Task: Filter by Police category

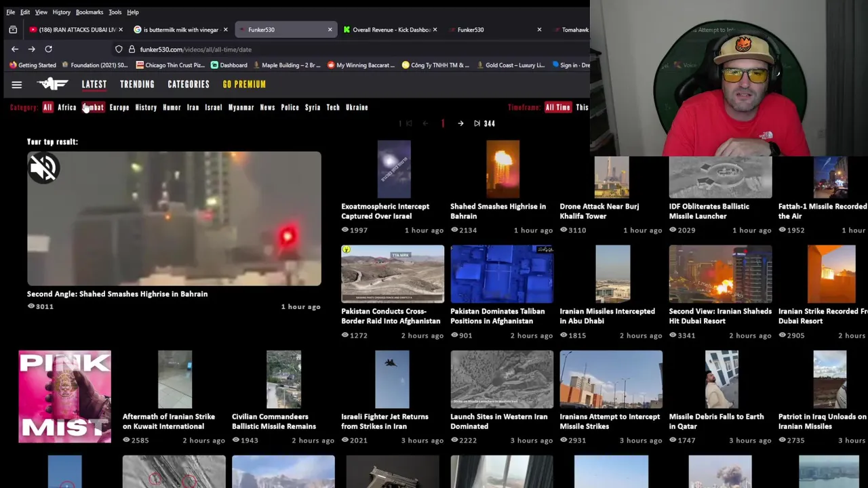Action: tap(290, 107)
